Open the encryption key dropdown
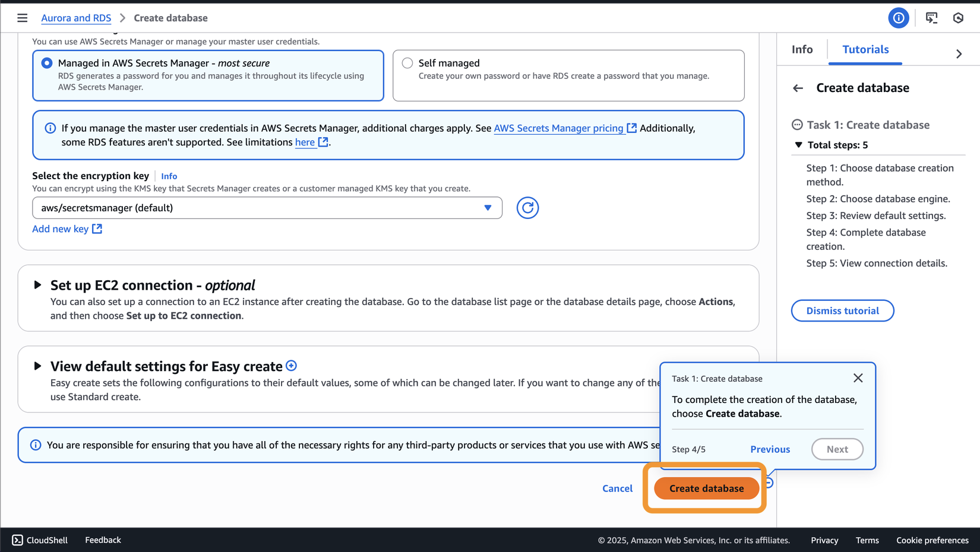The height and width of the screenshot is (552, 980). click(x=267, y=208)
